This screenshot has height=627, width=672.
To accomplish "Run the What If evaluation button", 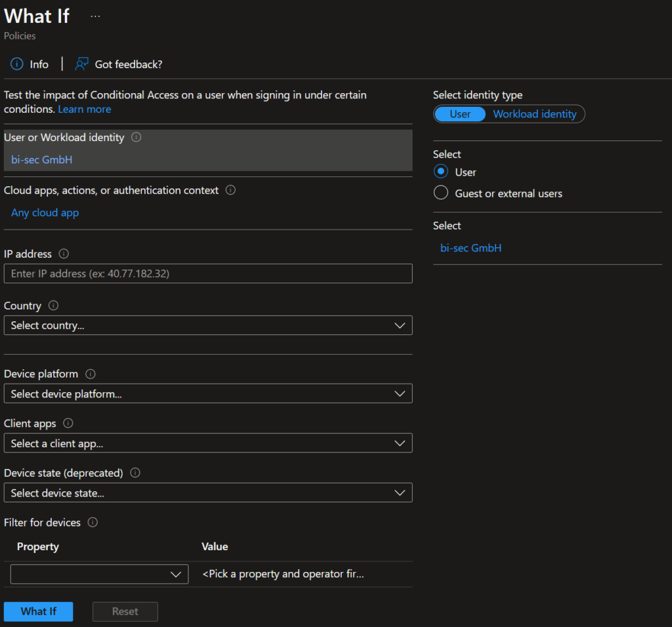I will [x=38, y=611].
